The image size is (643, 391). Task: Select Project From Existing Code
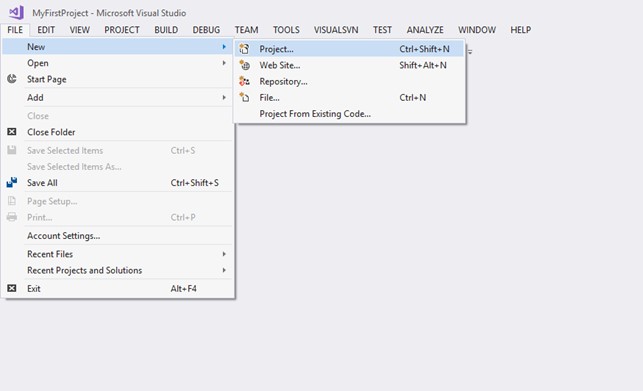point(315,114)
